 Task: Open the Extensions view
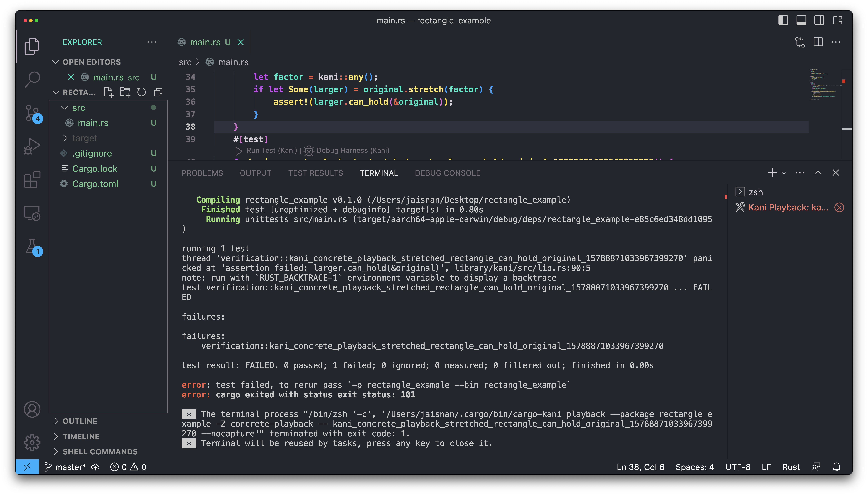(32, 179)
